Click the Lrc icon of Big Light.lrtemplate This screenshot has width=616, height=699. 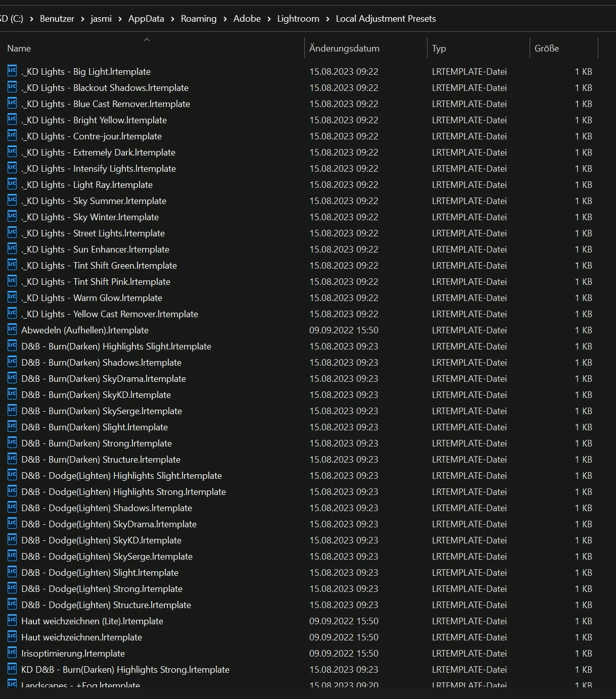coord(12,71)
